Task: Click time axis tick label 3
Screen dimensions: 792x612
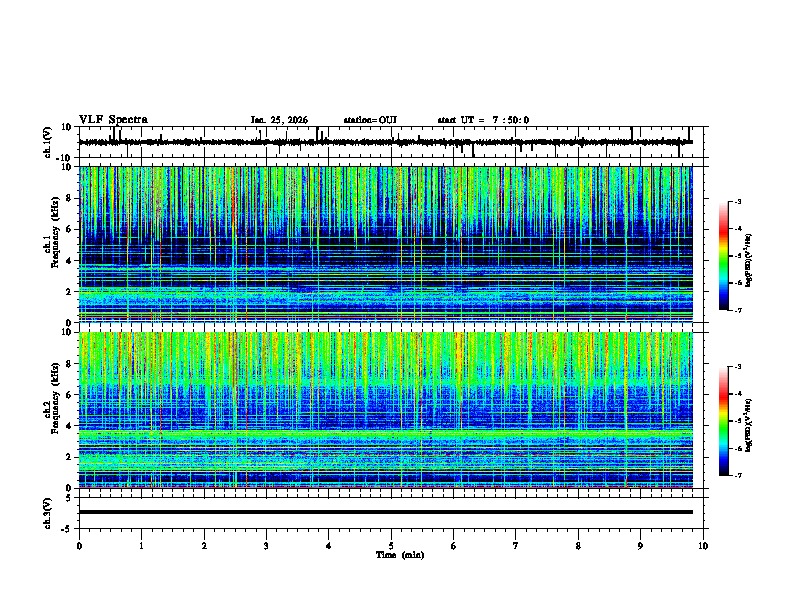Action: point(266,546)
